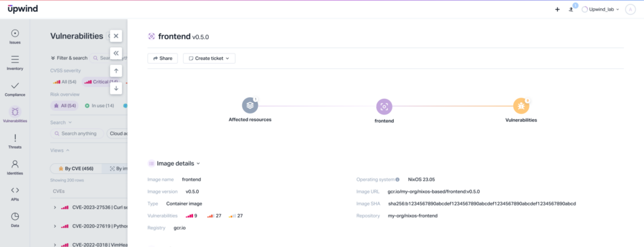The width and height of the screenshot is (644, 247).
Task: Open notifications icon with badge
Action: pos(571,9)
